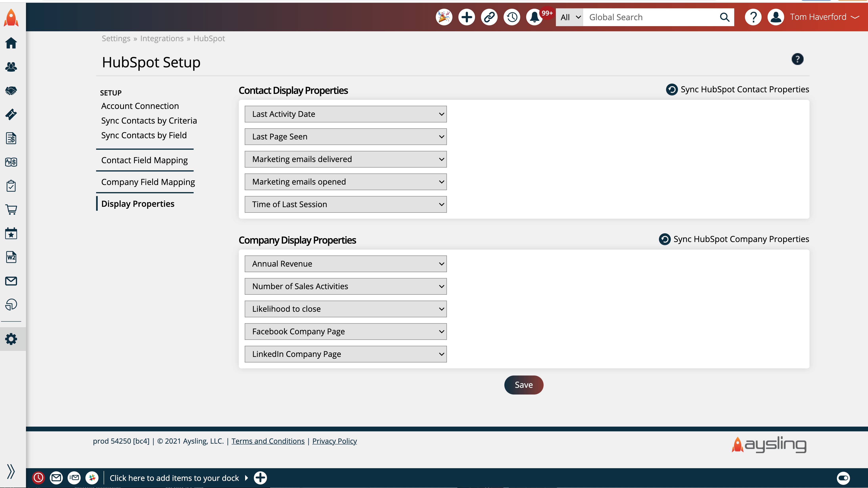The height and width of the screenshot is (488, 868).
Task: Open the Annual Revenue dropdown
Action: pyautogui.click(x=345, y=264)
